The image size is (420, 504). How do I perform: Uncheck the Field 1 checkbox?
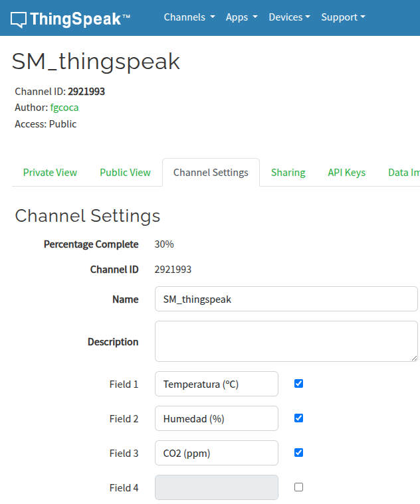coord(298,384)
